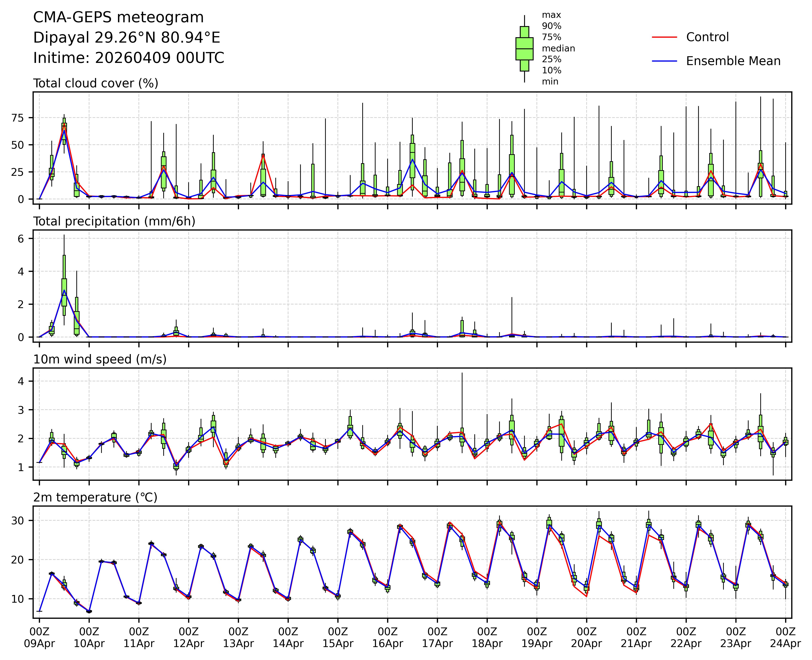Screen dimensions: 812x660
Task: Click the '00Z 16Apr' x-axis label
Action: coord(388,638)
